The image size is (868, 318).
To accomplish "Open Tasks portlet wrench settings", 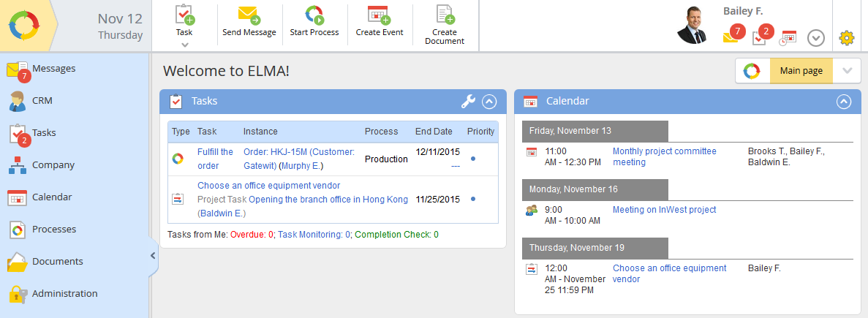I will (468, 101).
